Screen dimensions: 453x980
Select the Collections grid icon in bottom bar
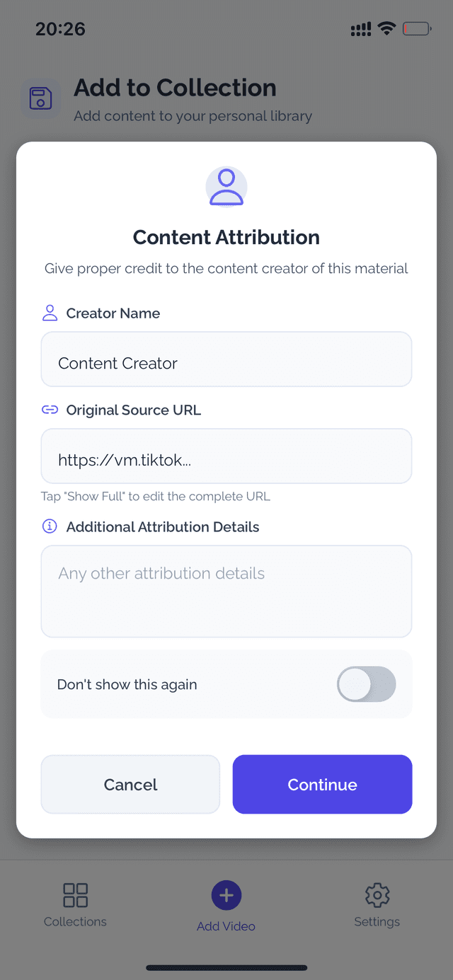point(75,894)
